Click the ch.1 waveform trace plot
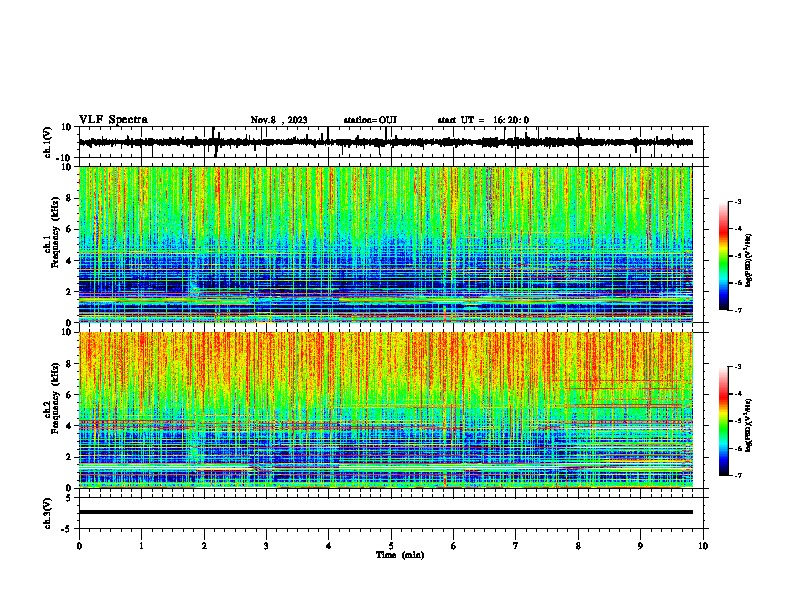 coord(385,142)
